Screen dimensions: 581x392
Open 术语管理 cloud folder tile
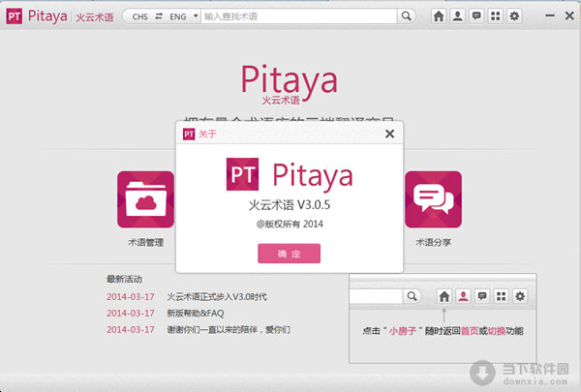(x=145, y=199)
